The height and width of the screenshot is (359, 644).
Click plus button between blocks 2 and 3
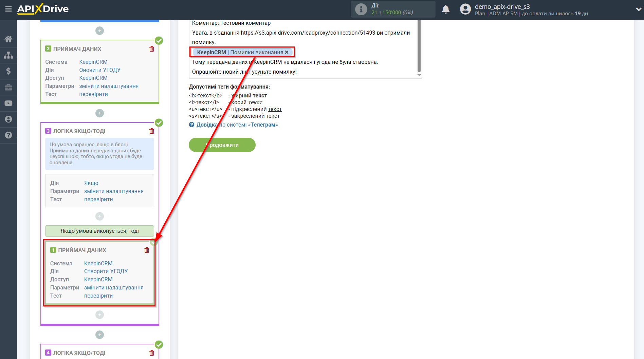(x=99, y=113)
